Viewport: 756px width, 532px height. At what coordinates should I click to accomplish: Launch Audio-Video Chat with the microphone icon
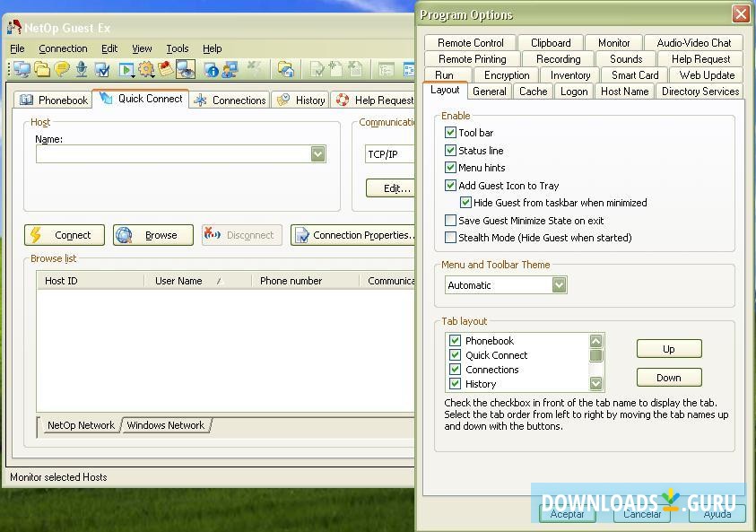[x=83, y=69]
